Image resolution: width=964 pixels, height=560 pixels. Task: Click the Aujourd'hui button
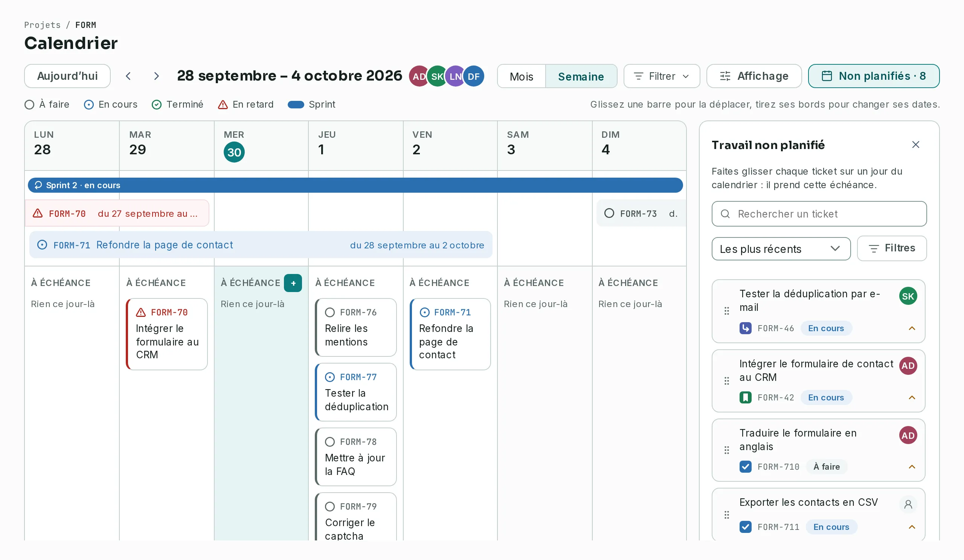[x=67, y=76]
